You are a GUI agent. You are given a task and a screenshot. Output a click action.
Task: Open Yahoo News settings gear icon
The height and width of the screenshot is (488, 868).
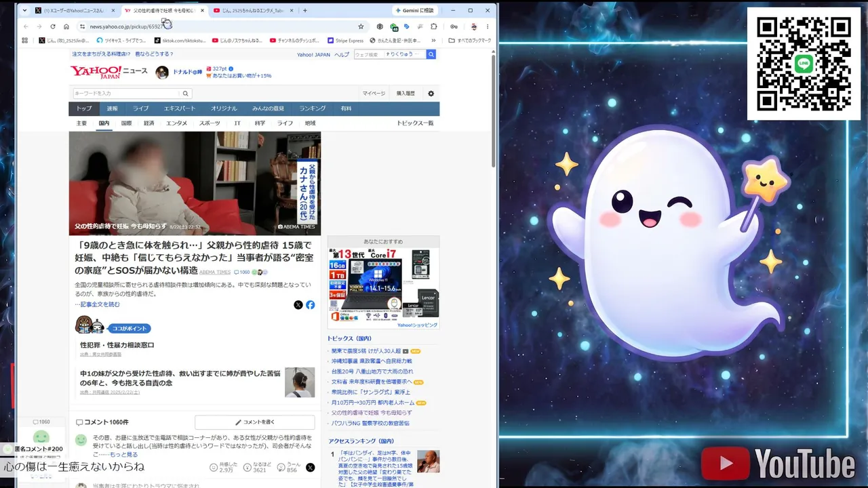coord(431,94)
